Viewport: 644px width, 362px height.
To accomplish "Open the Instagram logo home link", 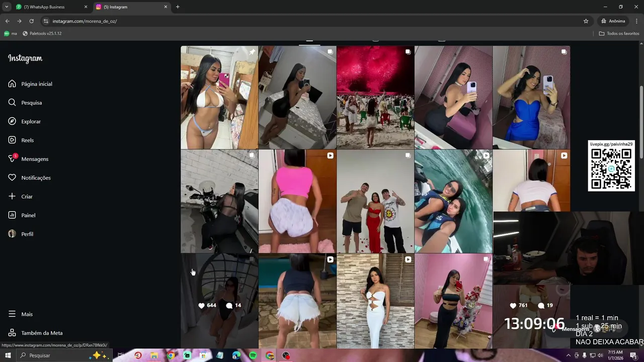I will point(25,58).
